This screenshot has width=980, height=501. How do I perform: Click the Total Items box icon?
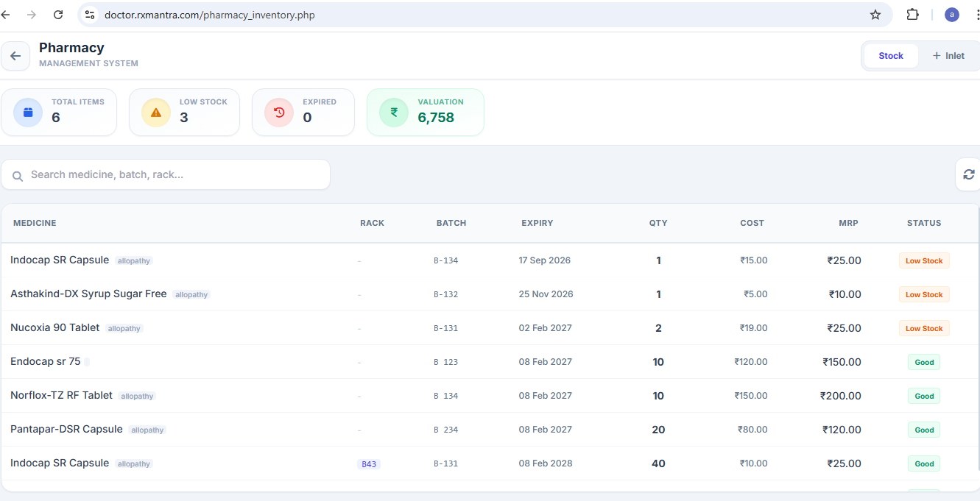click(x=28, y=113)
